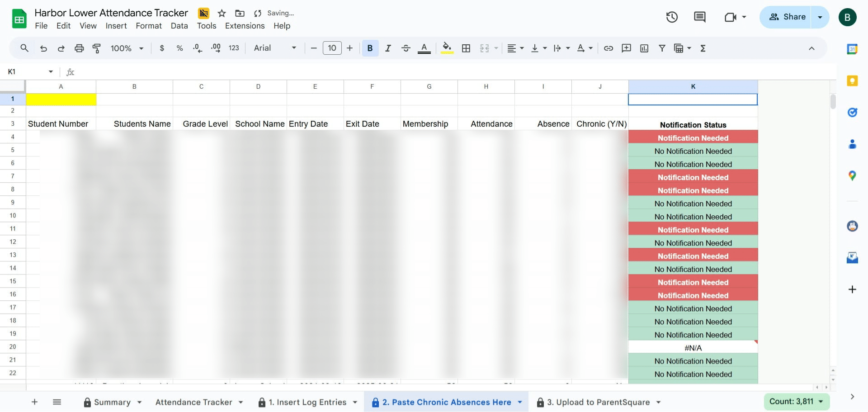The height and width of the screenshot is (412, 868).
Task: Increase the font size
Action: (x=349, y=48)
